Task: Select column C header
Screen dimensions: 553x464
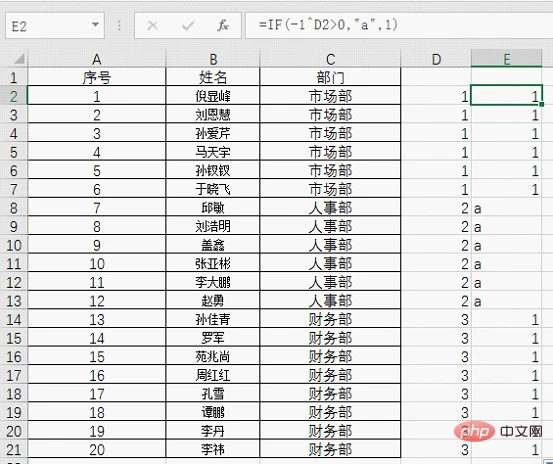Action: click(330, 59)
